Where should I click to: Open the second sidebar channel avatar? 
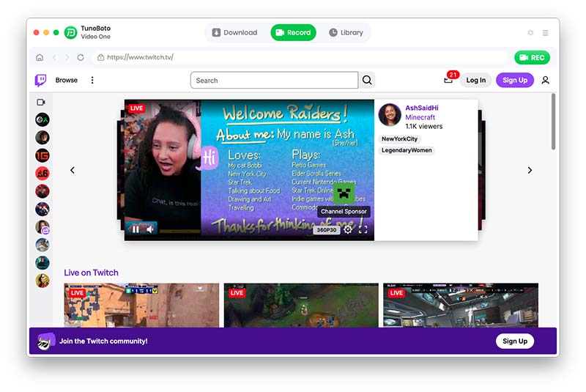click(x=42, y=138)
